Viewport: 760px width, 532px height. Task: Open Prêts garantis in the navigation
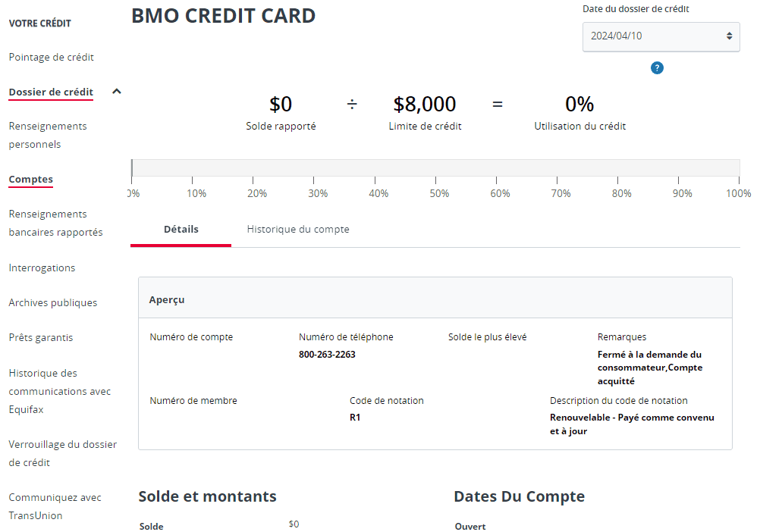coord(39,337)
